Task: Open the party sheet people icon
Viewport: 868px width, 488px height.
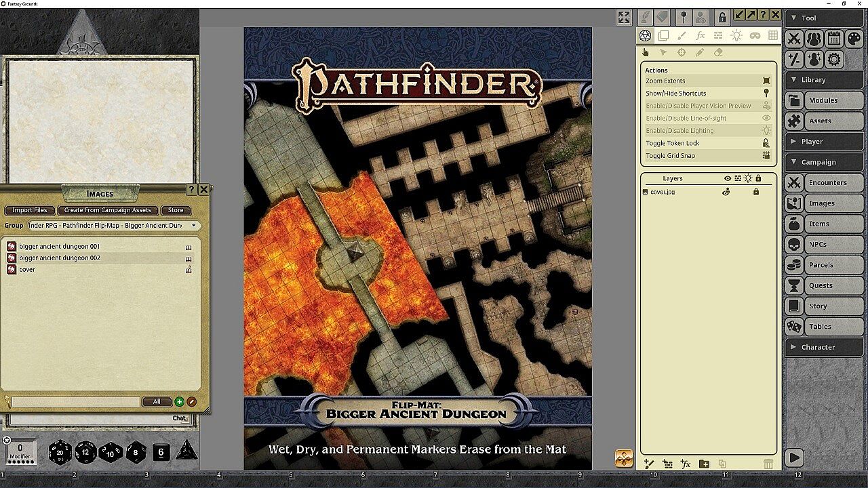Action: coord(814,39)
